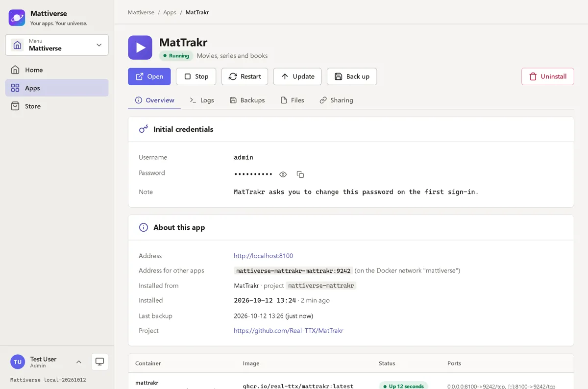The width and height of the screenshot is (588, 389).
Task: Click the MatTrakr play app icon
Action: pyautogui.click(x=140, y=48)
